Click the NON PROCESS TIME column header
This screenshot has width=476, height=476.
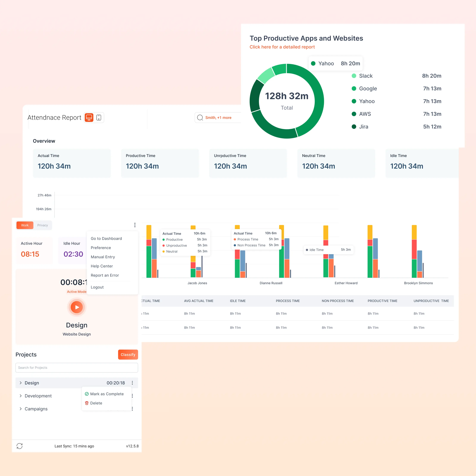(x=338, y=301)
